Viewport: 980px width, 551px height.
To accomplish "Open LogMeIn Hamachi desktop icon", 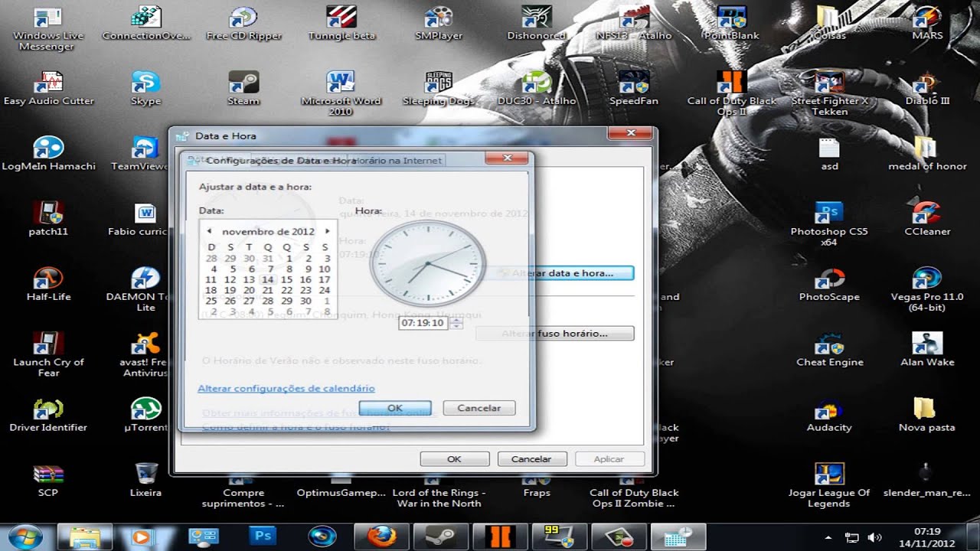I will [48, 154].
